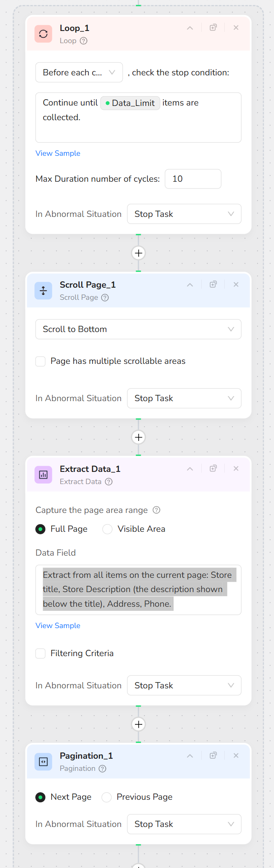Open help for the Scroll Page type
Image resolution: width=274 pixels, height=868 pixels.
[105, 298]
